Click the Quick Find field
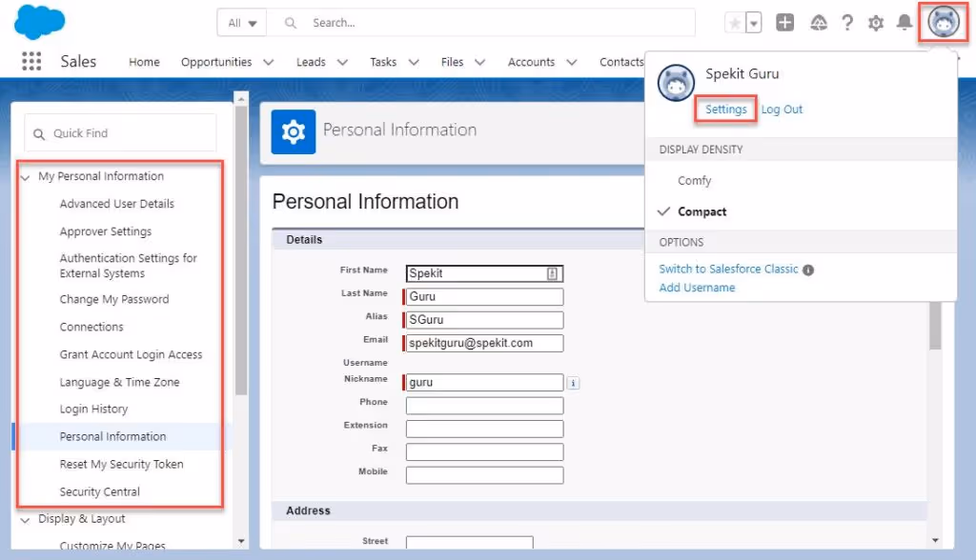This screenshot has height=560, width=976. 120,133
